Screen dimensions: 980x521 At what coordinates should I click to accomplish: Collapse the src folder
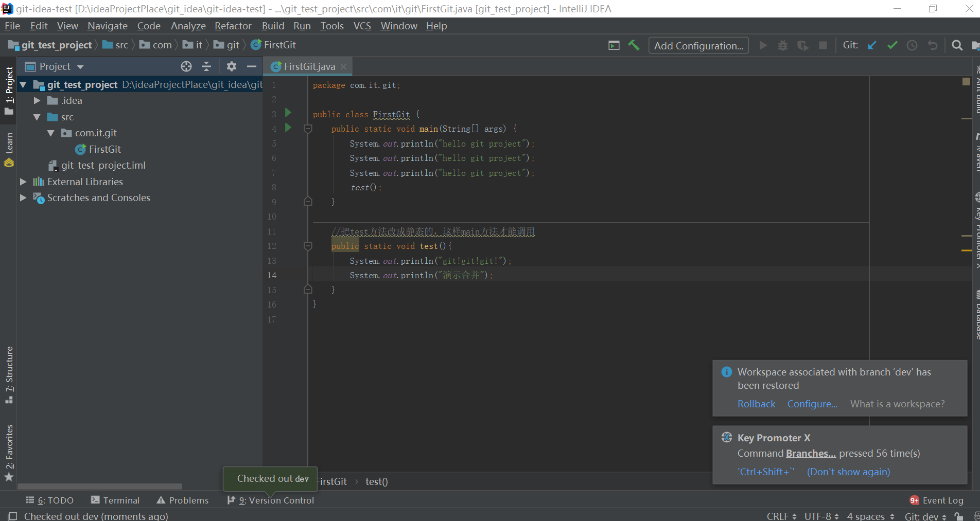(x=37, y=117)
